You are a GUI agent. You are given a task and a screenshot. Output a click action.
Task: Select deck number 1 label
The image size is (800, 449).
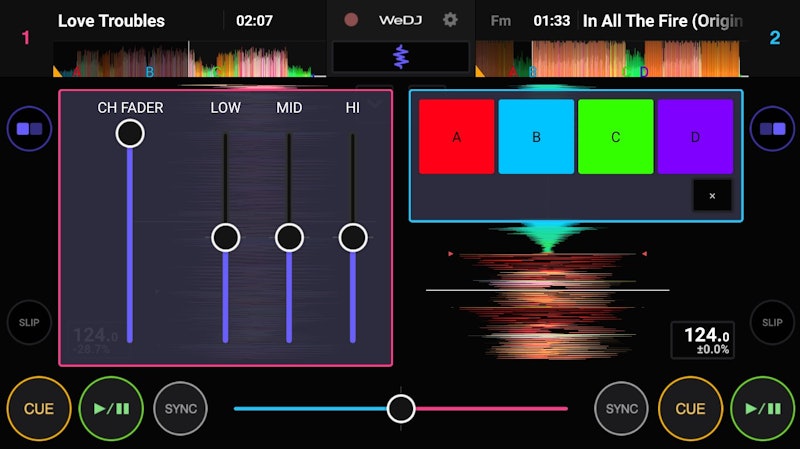26,38
